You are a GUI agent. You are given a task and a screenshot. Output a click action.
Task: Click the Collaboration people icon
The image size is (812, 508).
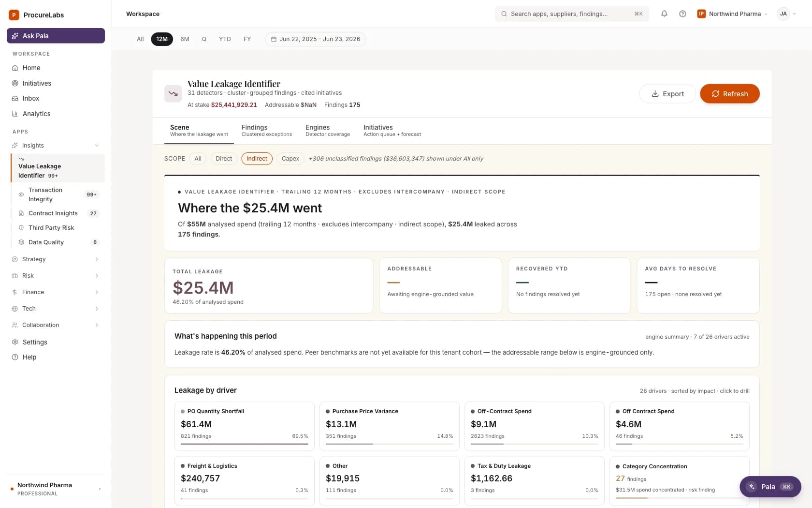15,325
